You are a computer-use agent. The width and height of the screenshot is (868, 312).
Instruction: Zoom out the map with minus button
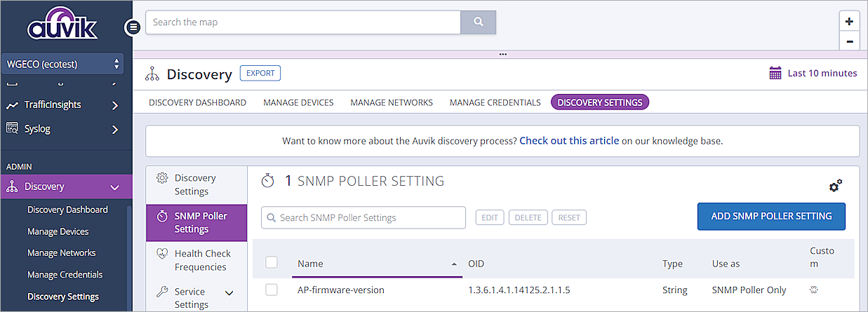pyautogui.click(x=849, y=41)
